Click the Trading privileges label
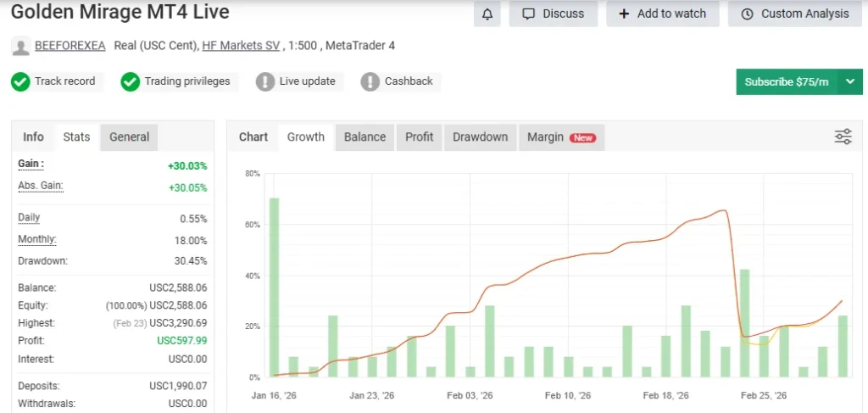 (187, 81)
